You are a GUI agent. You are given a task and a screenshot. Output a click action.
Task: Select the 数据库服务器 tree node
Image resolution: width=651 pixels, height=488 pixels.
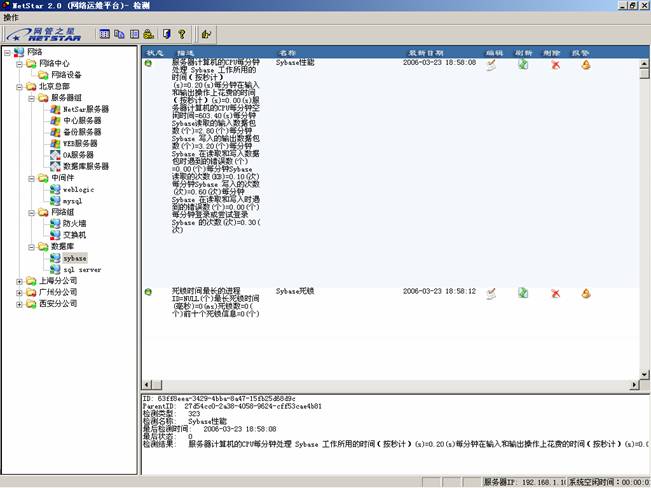(86, 166)
